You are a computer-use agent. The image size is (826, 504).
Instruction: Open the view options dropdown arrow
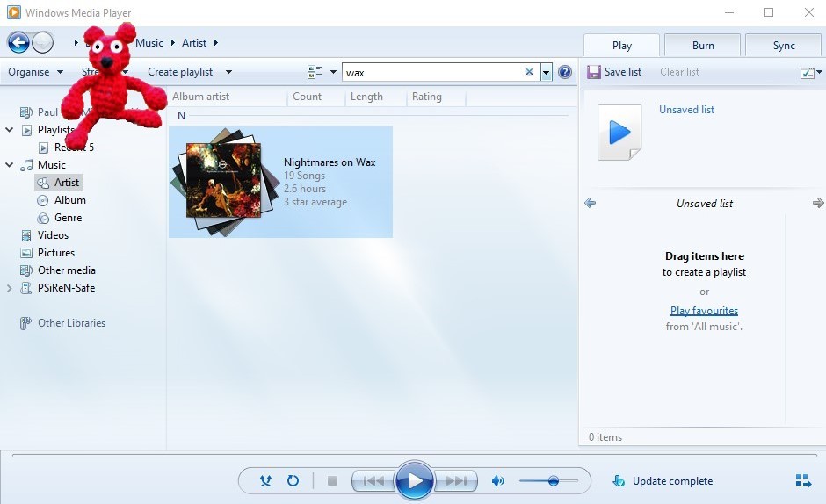tap(333, 72)
